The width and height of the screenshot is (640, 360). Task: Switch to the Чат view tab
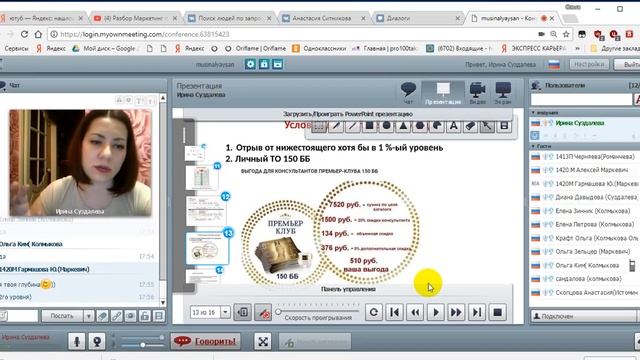click(408, 93)
